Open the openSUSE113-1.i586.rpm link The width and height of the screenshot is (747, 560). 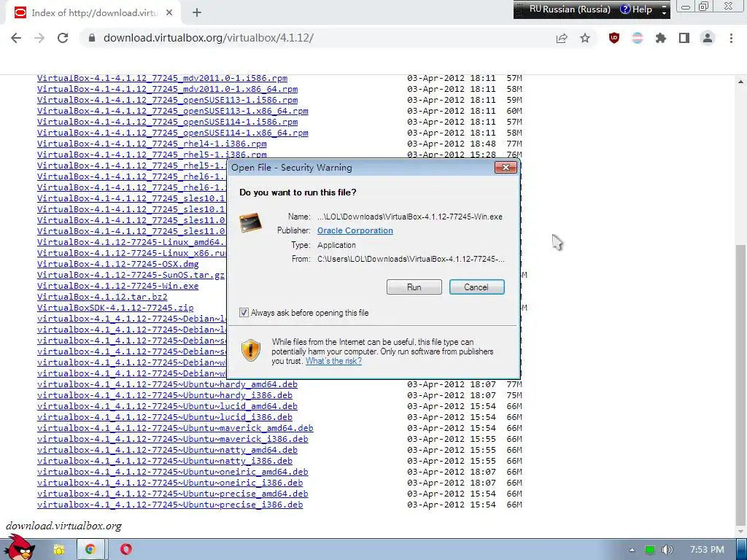pyautogui.click(x=167, y=100)
